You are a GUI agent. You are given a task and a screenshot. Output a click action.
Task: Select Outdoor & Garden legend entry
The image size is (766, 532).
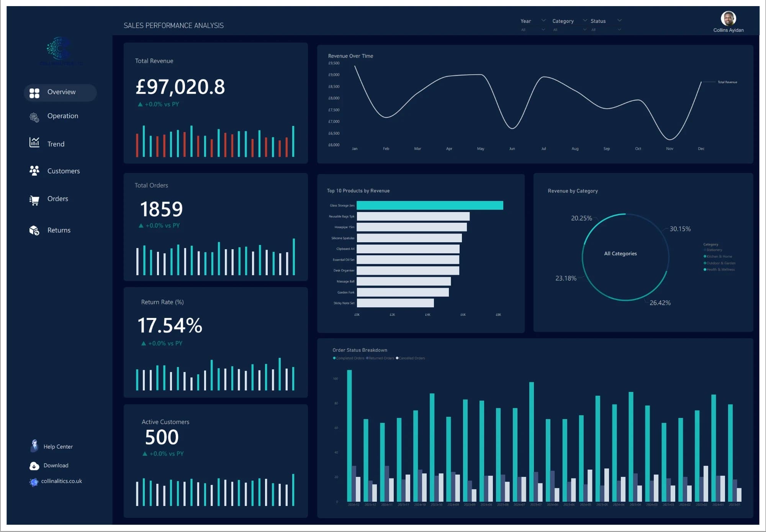click(x=719, y=263)
